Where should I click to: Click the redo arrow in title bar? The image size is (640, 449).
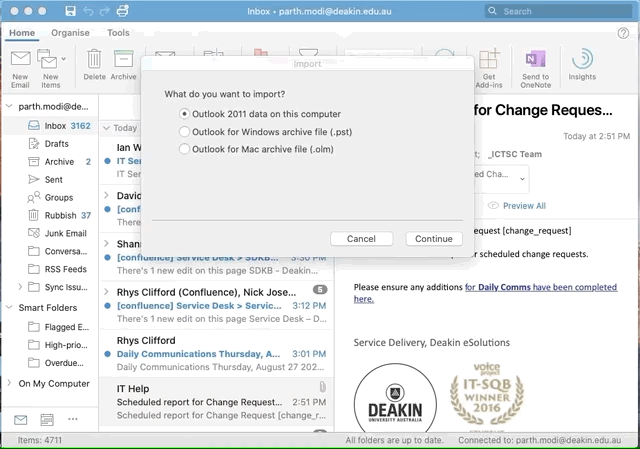pyautogui.click(x=105, y=11)
